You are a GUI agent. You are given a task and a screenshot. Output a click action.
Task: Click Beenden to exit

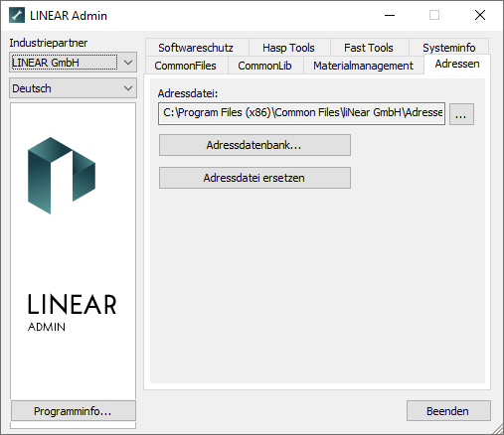[448, 411]
